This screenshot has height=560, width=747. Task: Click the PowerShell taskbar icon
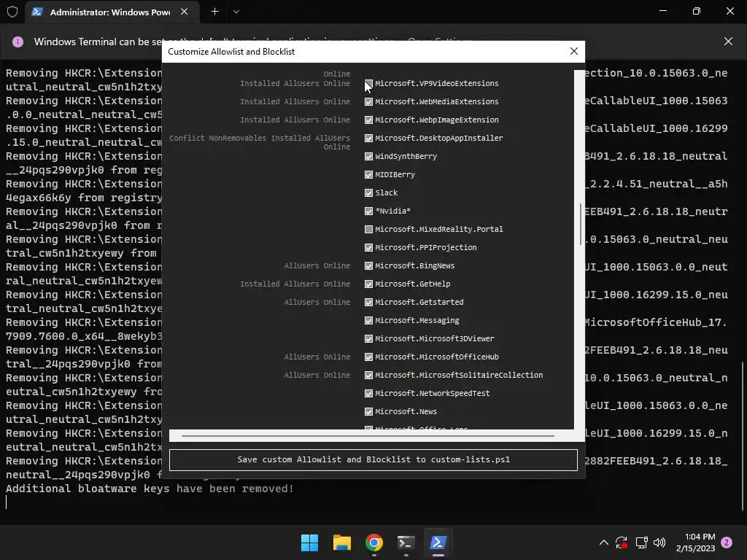pos(438,542)
